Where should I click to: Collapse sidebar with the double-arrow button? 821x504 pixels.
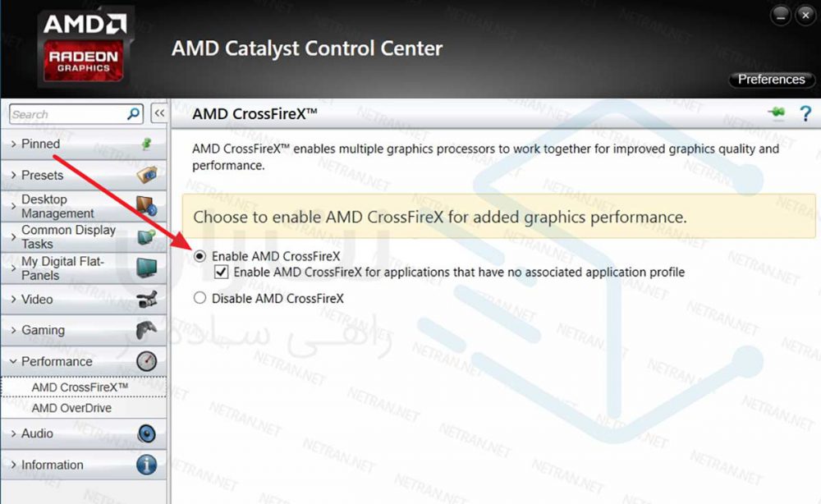tap(160, 114)
